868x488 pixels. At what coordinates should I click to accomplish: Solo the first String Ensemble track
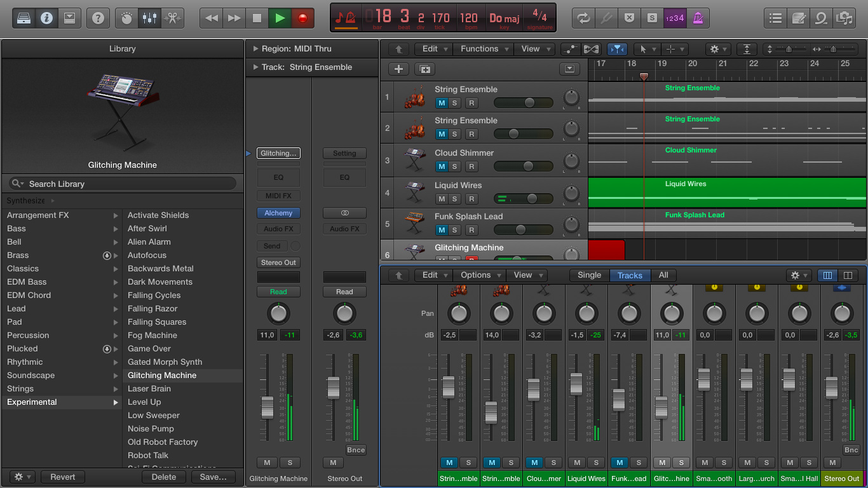point(455,103)
